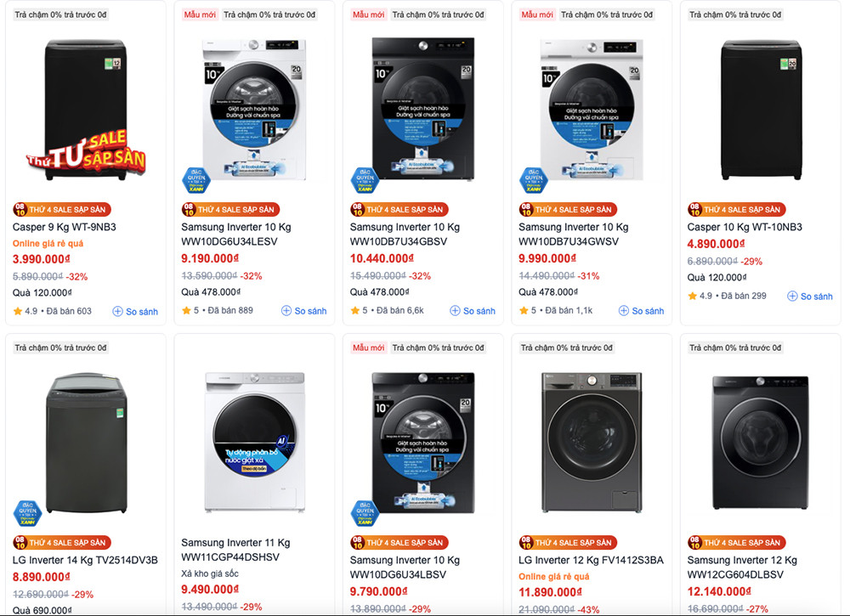Image resolution: width=850 pixels, height=616 pixels.
Task: Open LG Inverter 12 Kg FV1412S3BA title
Action: pyautogui.click(x=591, y=560)
